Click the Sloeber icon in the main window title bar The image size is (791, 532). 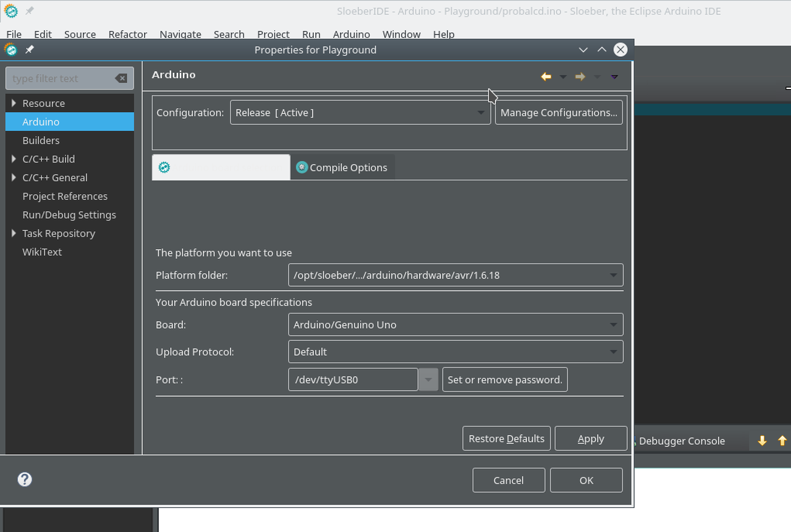point(11,11)
